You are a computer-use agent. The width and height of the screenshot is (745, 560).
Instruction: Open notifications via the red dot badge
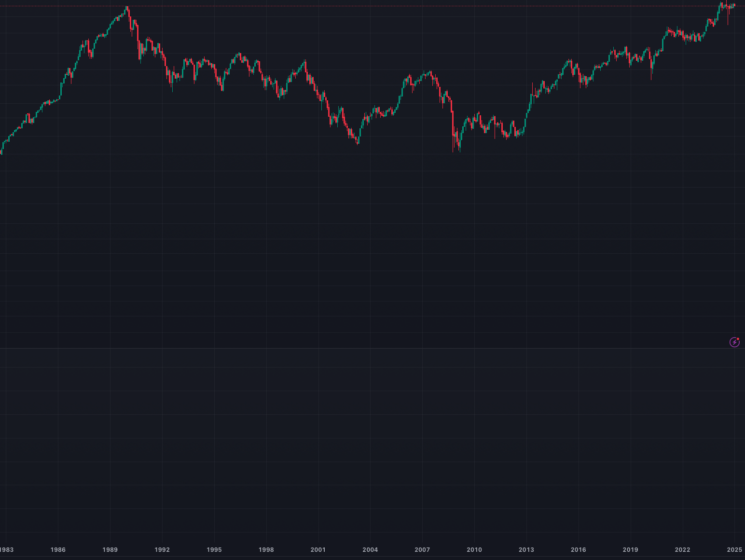click(x=738, y=339)
